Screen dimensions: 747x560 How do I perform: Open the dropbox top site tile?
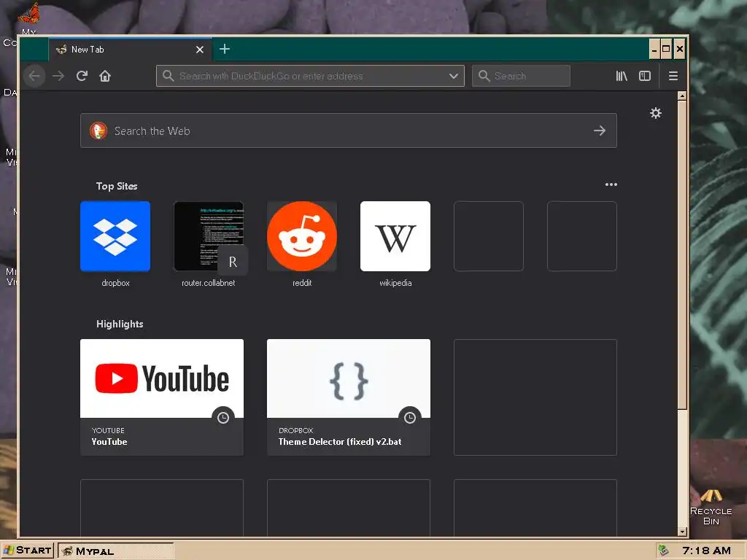(115, 236)
